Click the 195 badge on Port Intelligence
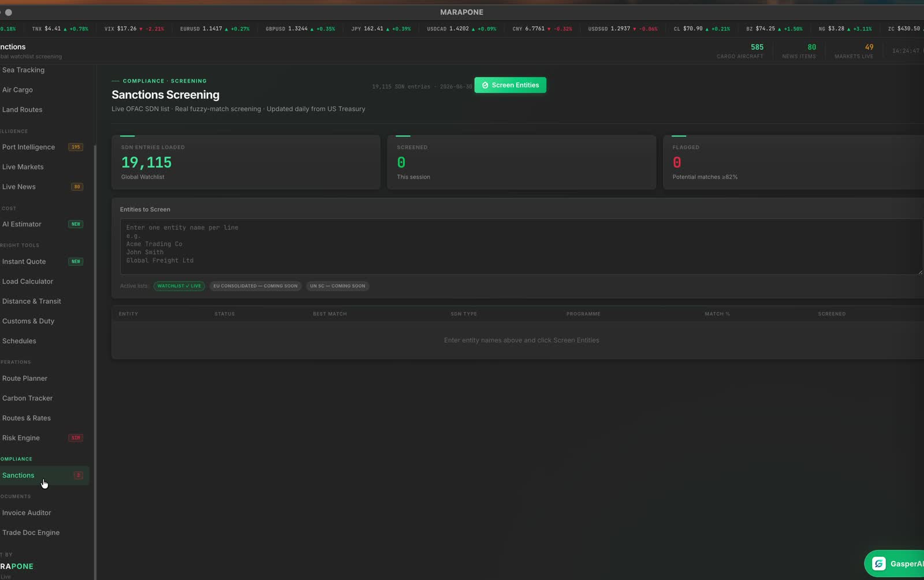924x580 pixels. pos(76,147)
